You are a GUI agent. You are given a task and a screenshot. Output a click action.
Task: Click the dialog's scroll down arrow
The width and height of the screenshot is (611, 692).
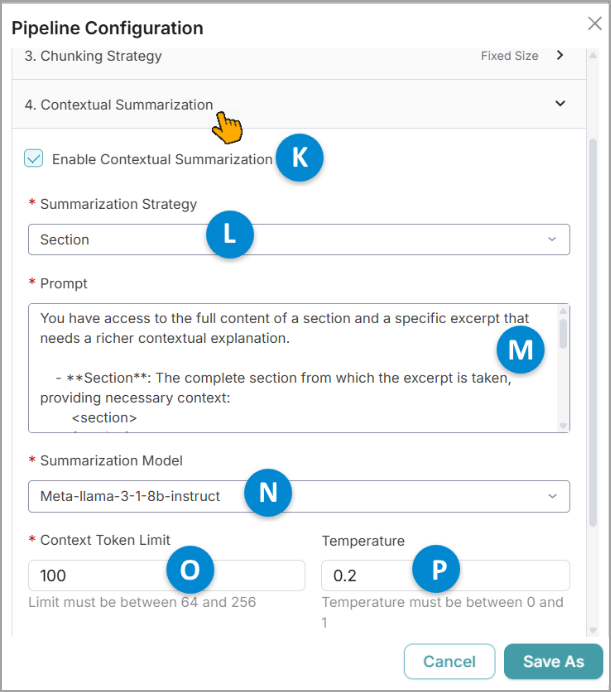click(593, 631)
